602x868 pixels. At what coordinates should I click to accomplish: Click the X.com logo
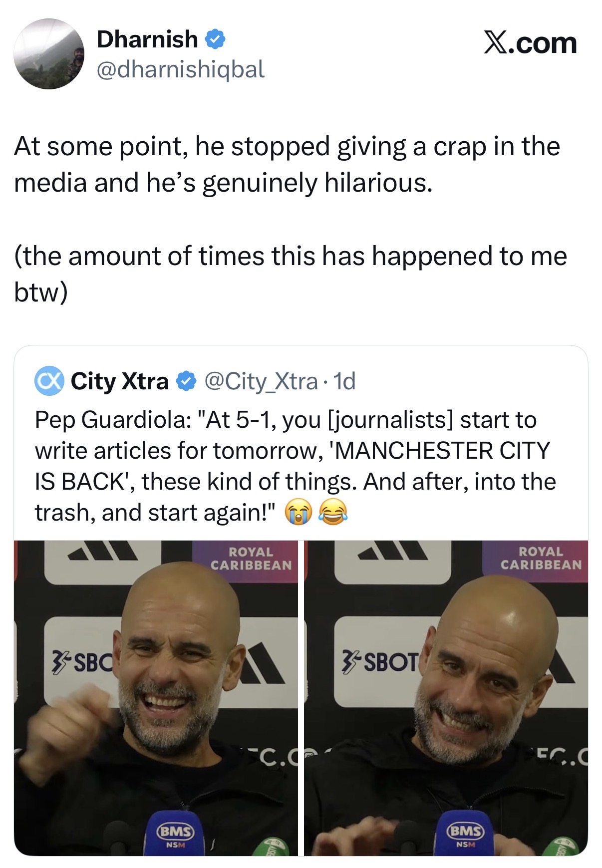[x=530, y=43]
